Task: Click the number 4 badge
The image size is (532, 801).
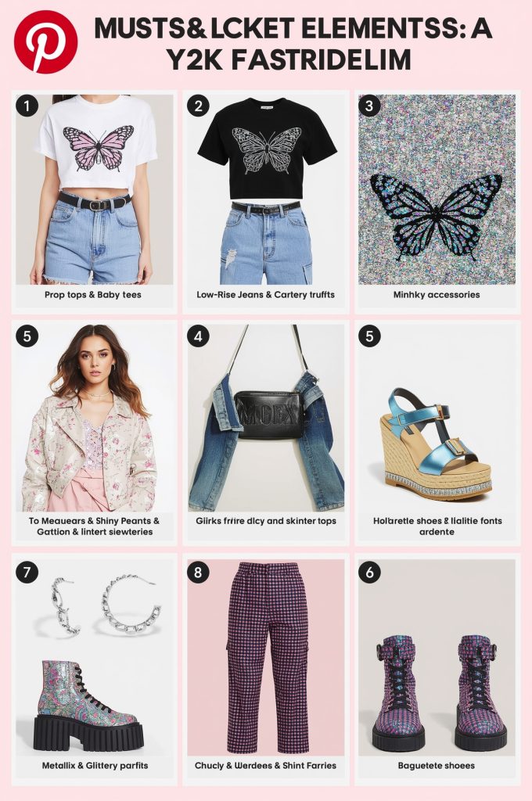Action: [198, 336]
